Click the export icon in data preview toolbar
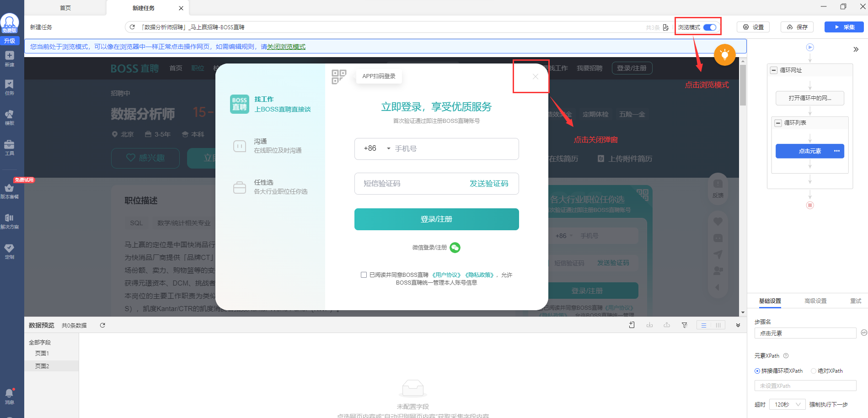Screen dimensions: 868x418 click(x=667, y=325)
